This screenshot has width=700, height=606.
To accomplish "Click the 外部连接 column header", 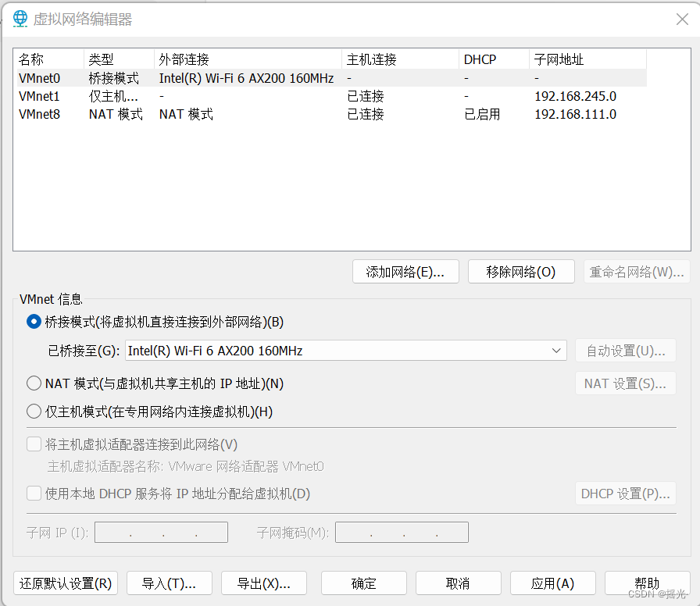I will tap(248, 59).
